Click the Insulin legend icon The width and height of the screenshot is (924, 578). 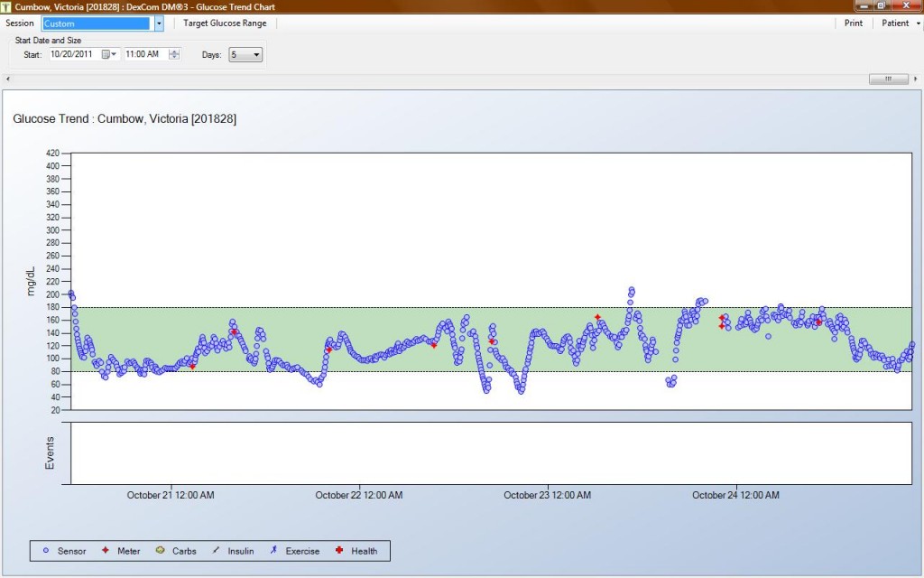tap(216, 551)
